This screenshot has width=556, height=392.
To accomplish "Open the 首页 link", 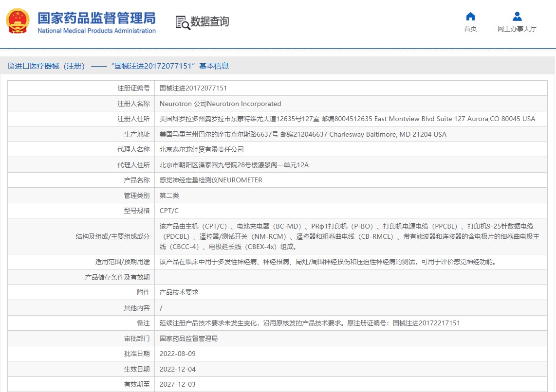I will [x=470, y=29].
